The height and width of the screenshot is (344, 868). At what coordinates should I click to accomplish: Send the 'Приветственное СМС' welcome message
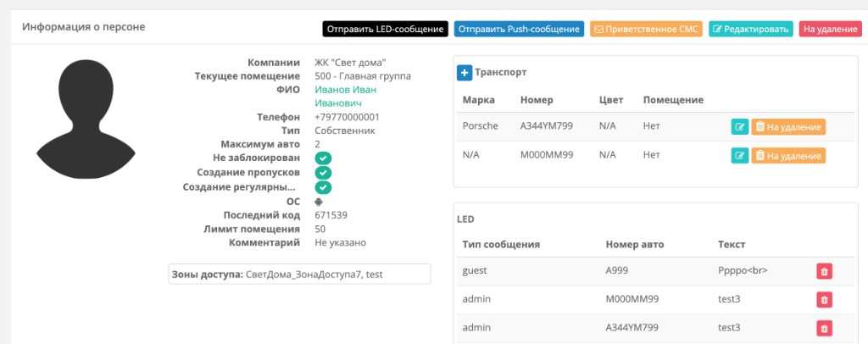coord(647,30)
